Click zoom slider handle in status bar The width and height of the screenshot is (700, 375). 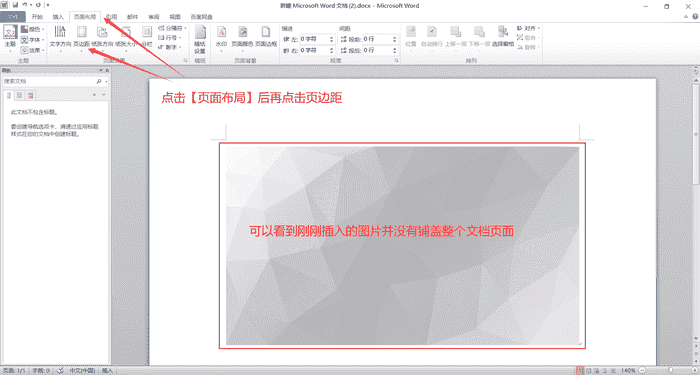[671, 371]
